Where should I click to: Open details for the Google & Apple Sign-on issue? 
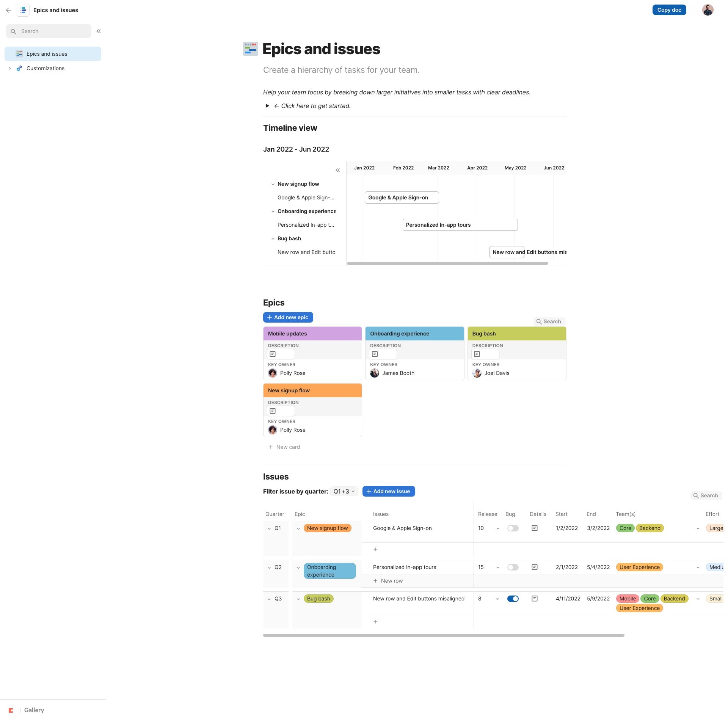pyautogui.click(x=535, y=528)
